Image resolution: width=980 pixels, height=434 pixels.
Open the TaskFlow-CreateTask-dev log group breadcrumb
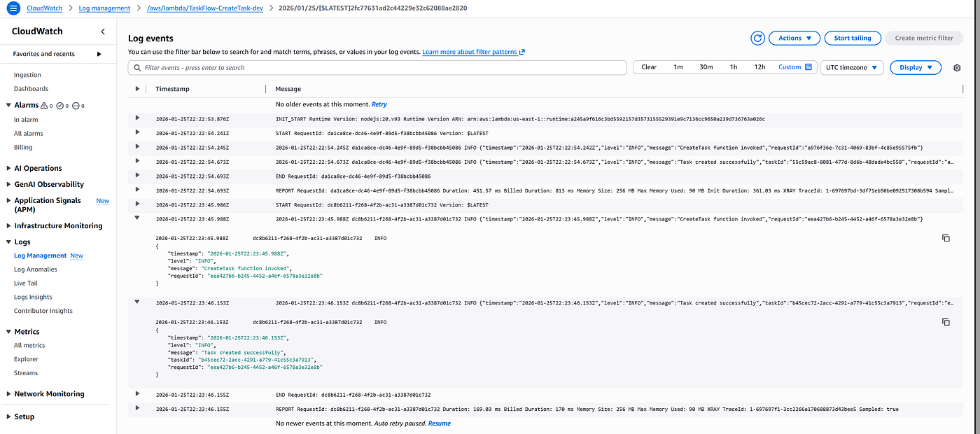[x=204, y=8]
